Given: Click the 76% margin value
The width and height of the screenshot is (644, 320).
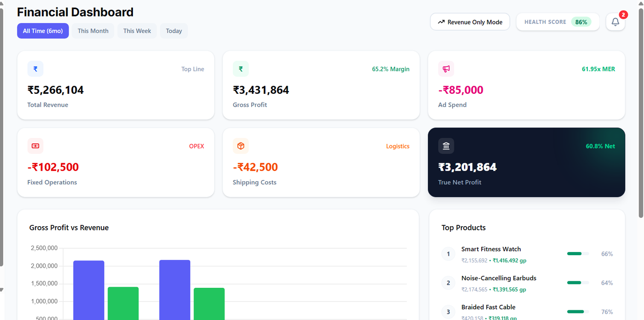Looking at the screenshot, I should pyautogui.click(x=607, y=312).
